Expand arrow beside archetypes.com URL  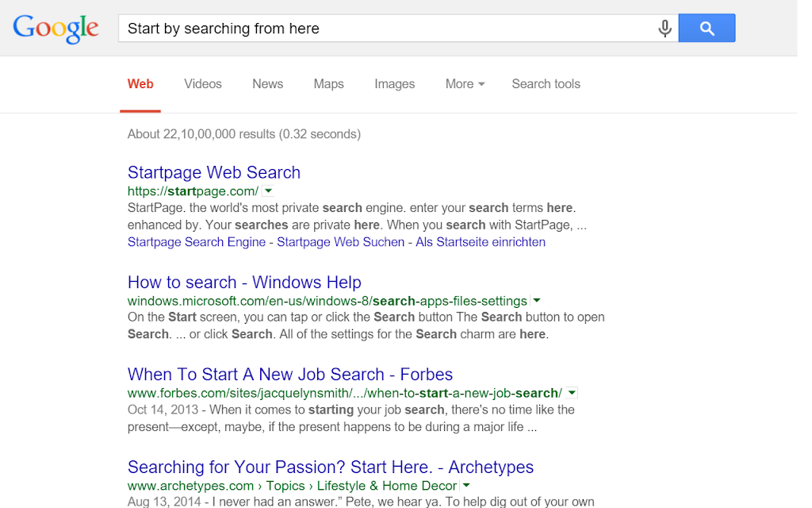tap(466, 486)
